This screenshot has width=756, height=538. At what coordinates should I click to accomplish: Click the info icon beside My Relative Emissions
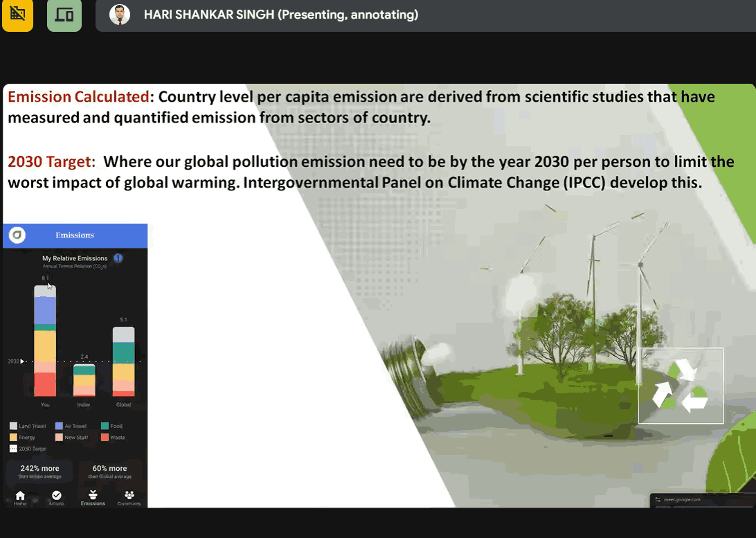[x=118, y=258]
